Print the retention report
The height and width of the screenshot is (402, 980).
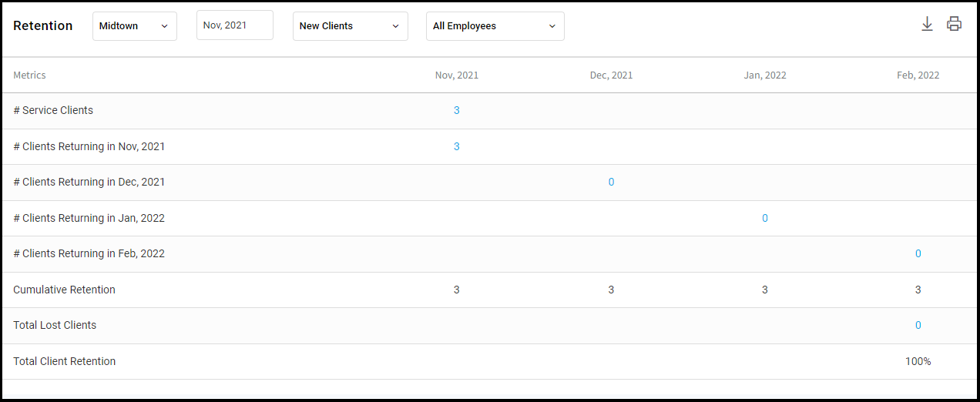point(954,24)
